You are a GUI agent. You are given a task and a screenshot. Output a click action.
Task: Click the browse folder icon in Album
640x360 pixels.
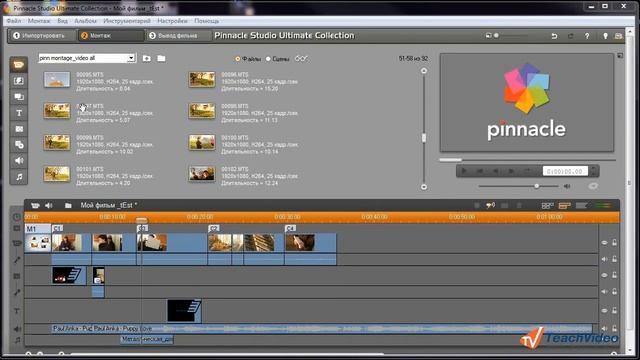pyautogui.click(x=161, y=58)
